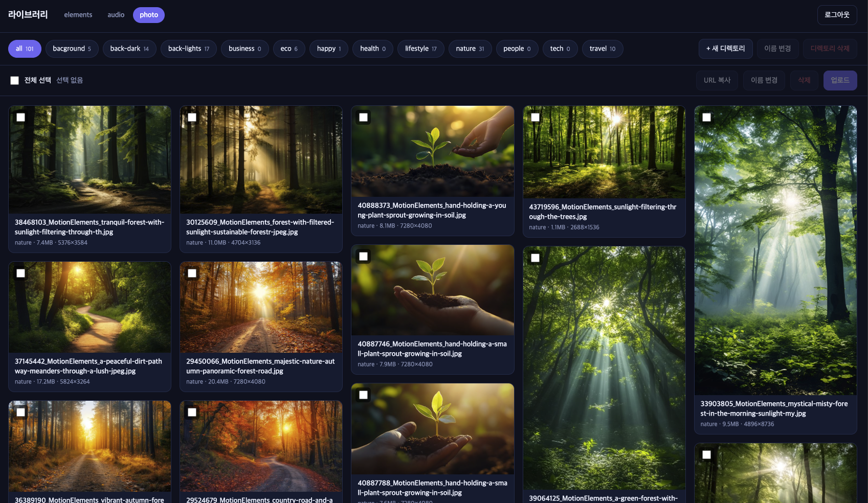Click the logout button (로그아웃)

tap(837, 15)
